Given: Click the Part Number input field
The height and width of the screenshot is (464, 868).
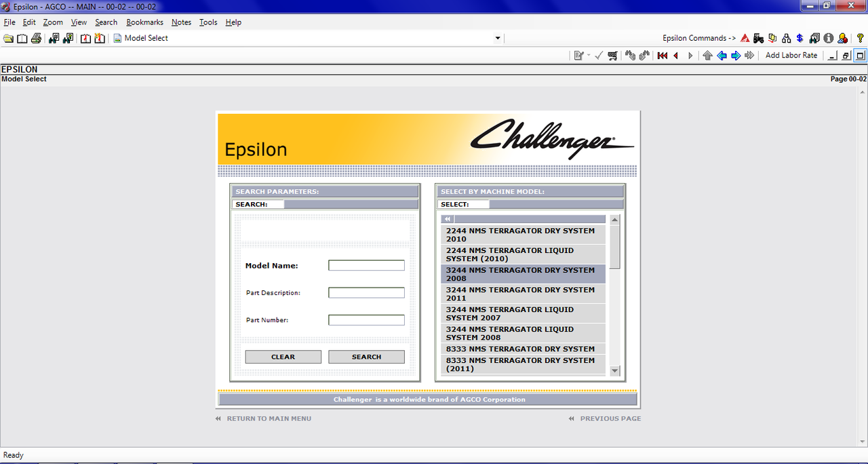Looking at the screenshot, I should (x=367, y=320).
